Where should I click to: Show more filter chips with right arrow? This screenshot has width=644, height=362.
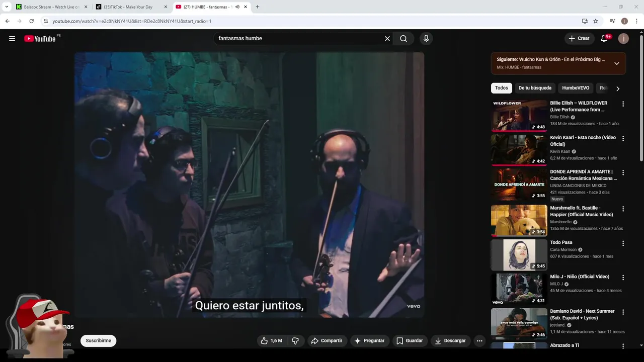pyautogui.click(x=618, y=88)
